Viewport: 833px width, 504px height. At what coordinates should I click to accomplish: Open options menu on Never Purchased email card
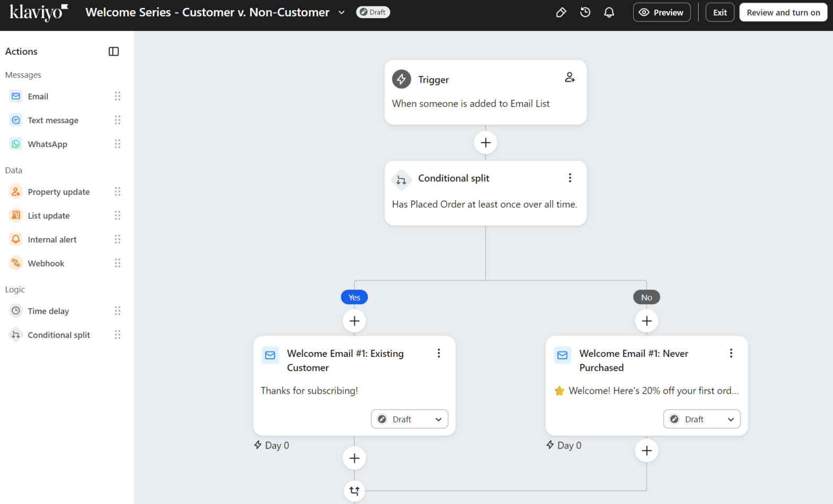pos(731,353)
